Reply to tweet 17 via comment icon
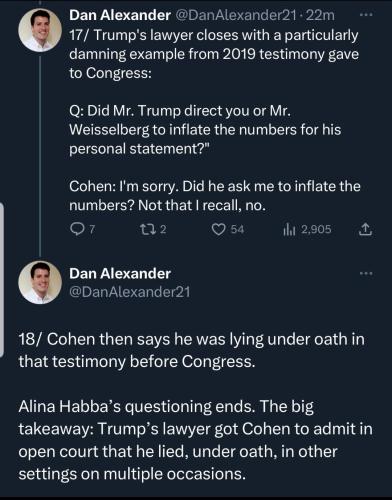392x500 pixels. point(77,229)
